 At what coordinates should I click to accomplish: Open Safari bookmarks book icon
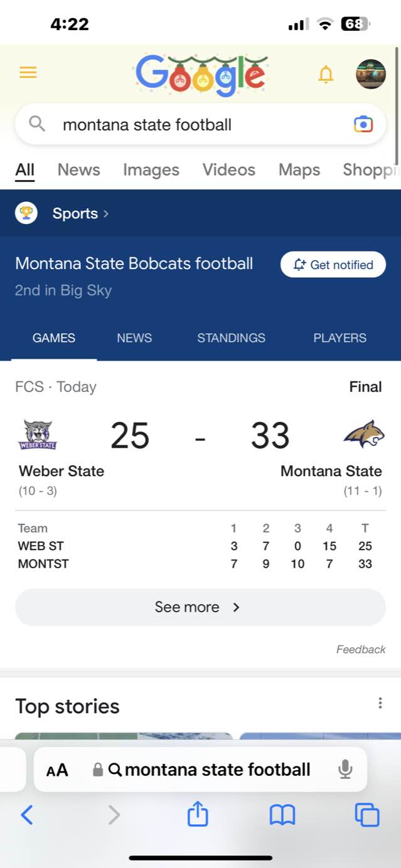click(x=282, y=815)
